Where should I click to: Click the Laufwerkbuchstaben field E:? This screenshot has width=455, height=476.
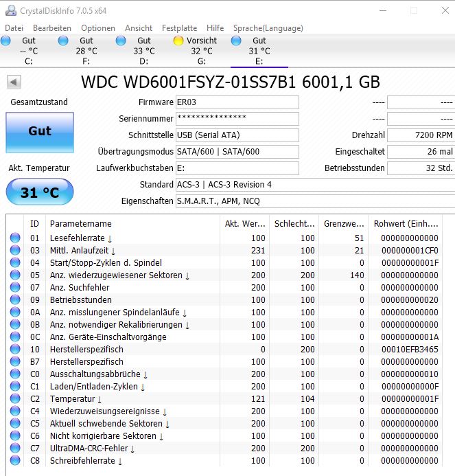pos(237,168)
